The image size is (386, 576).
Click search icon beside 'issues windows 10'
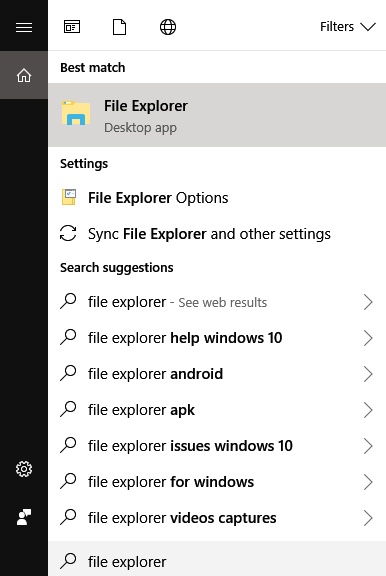pyautogui.click(x=68, y=444)
